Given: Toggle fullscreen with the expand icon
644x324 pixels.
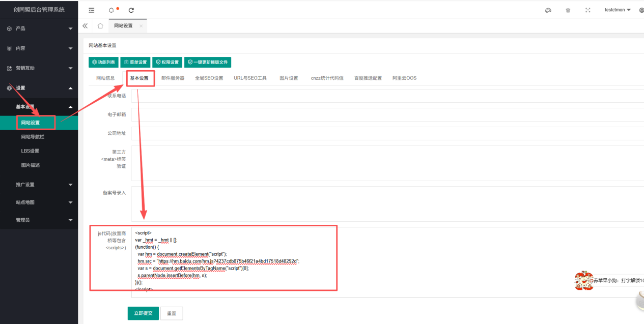Looking at the screenshot, I should pyautogui.click(x=588, y=10).
